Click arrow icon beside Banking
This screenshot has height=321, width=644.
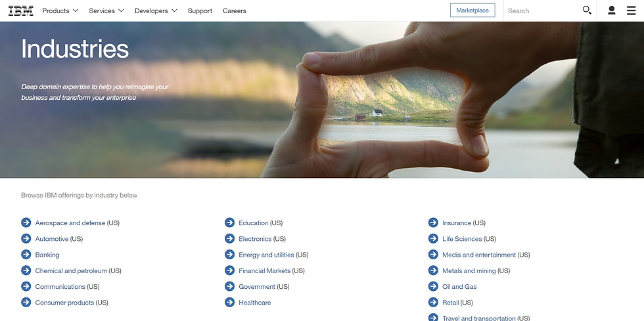click(x=26, y=255)
